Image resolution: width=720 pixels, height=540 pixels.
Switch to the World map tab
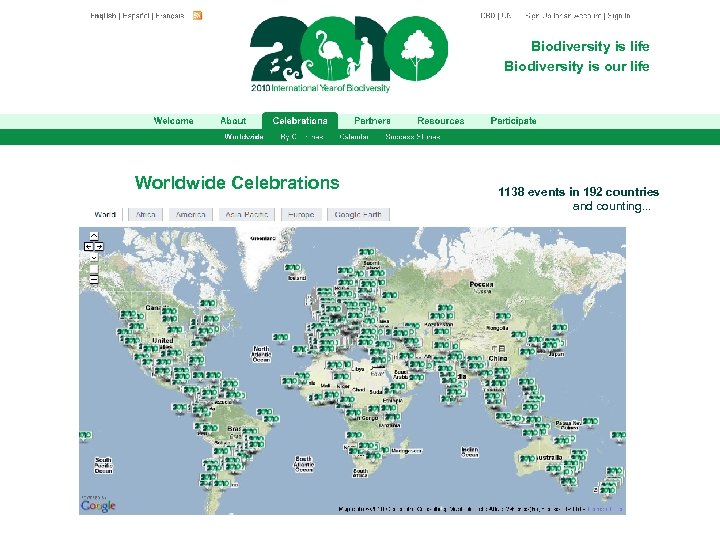click(x=105, y=214)
